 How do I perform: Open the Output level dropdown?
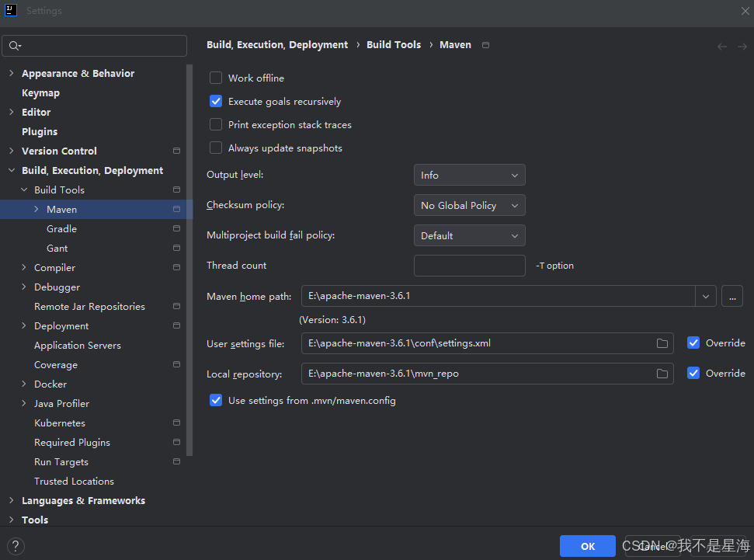pos(469,175)
